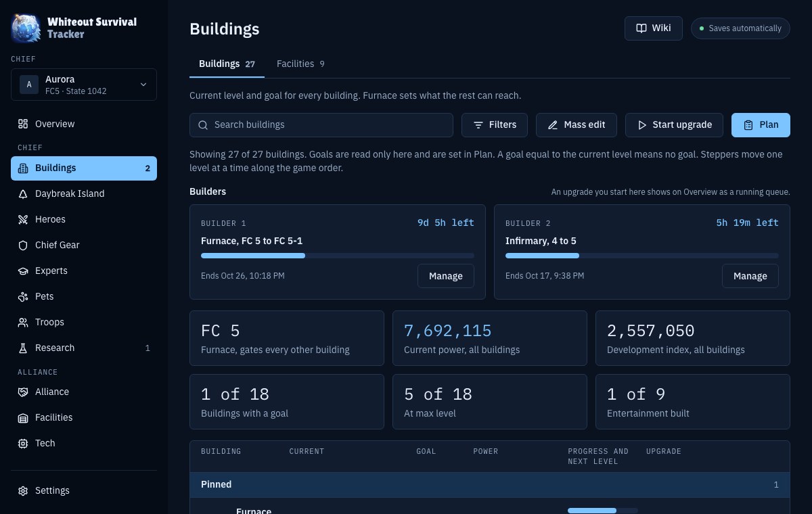Go to Daybreak Island page
Image resolution: width=812 pixels, height=514 pixels.
[x=84, y=194]
